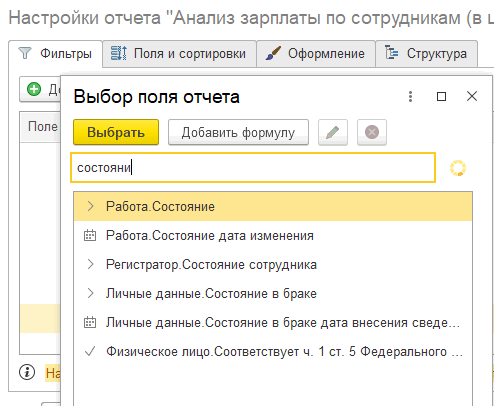Open the Структура tab
The height and width of the screenshot is (406, 494).
click(427, 54)
